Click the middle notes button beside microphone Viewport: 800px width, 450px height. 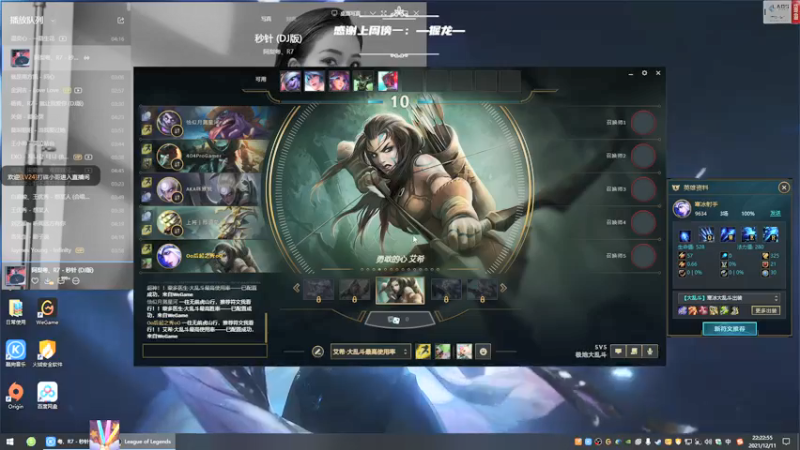point(634,351)
